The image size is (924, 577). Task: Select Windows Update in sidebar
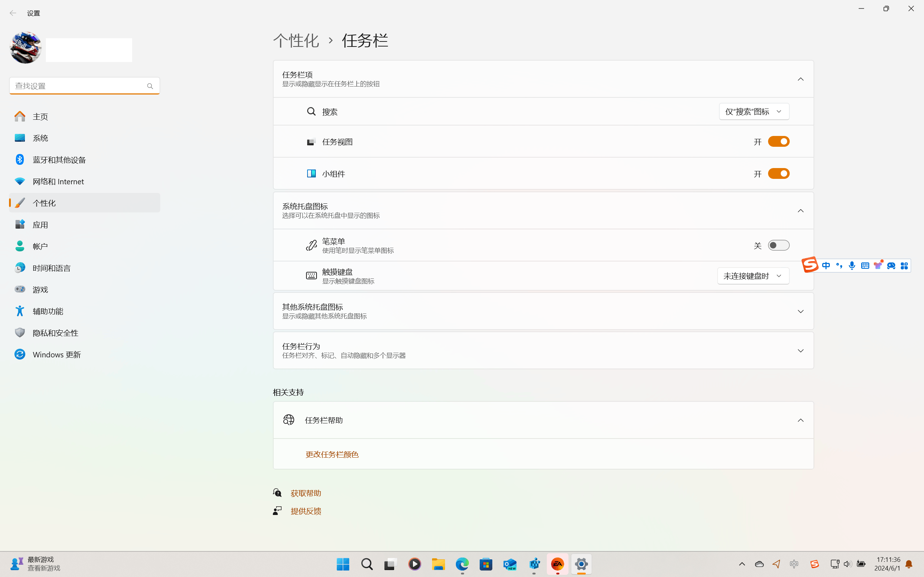57,354
